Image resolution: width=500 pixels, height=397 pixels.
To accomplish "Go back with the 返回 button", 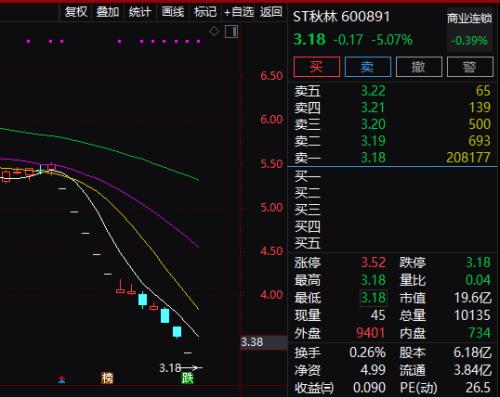I will point(271,12).
